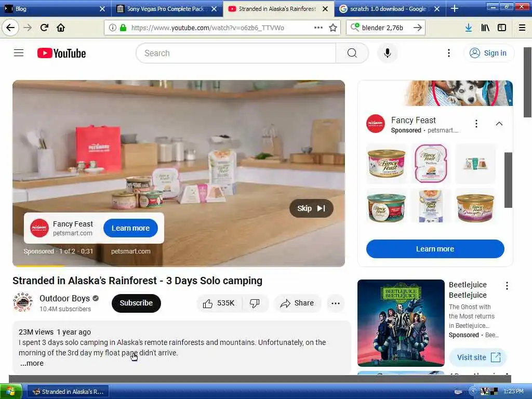Open the Firefox hamburger menu
Image resolution: width=532 pixels, height=399 pixels.
coord(522,28)
